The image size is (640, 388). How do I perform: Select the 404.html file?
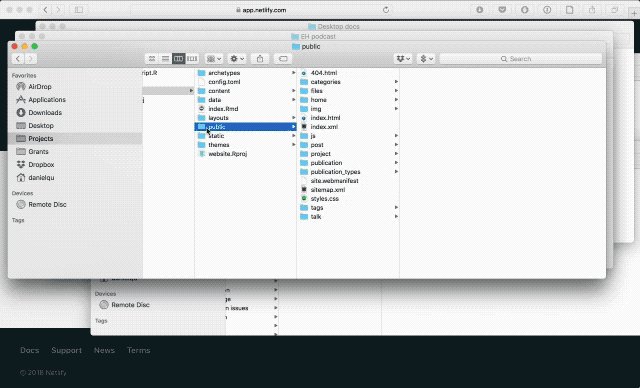pyautogui.click(x=348, y=73)
